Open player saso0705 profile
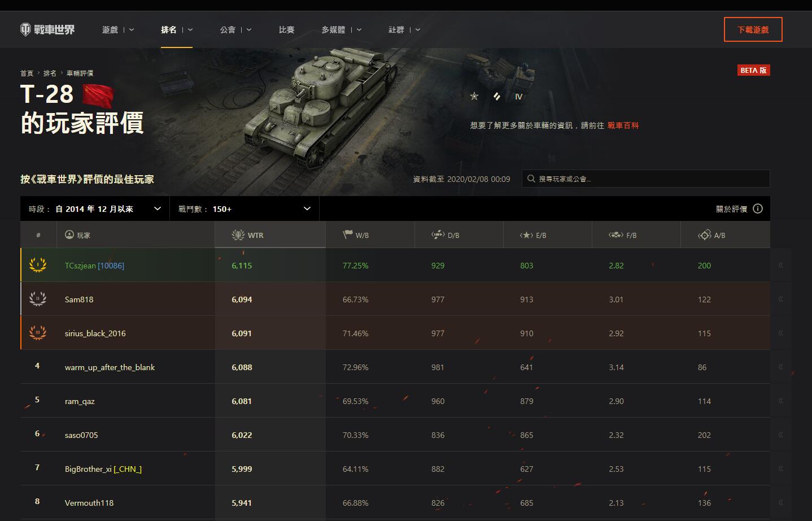Image resolution: width=812 pixels, height=521 pixels. [x=81, y=435]
